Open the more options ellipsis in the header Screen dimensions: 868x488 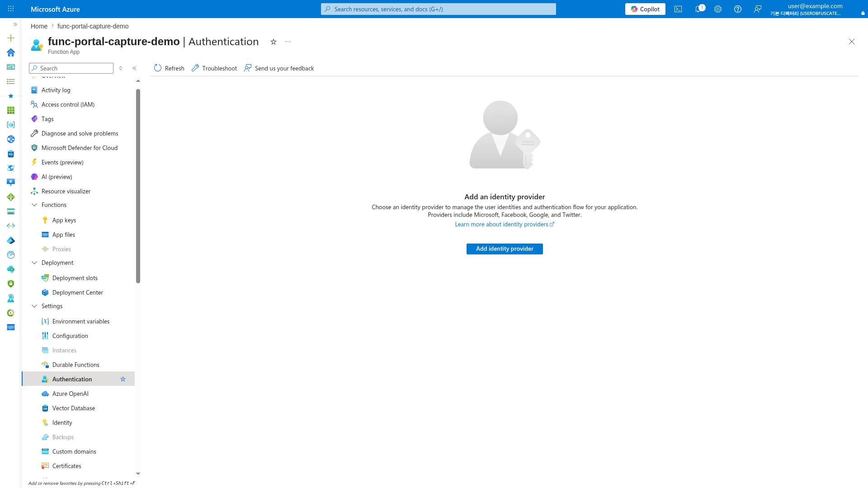(288, 42)
